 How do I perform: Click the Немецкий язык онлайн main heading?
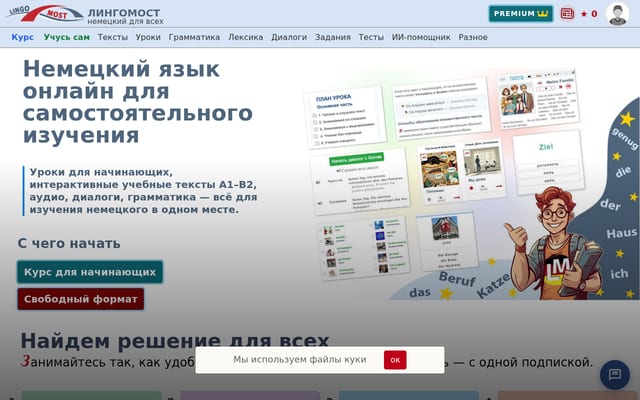(x=138, y=102)
